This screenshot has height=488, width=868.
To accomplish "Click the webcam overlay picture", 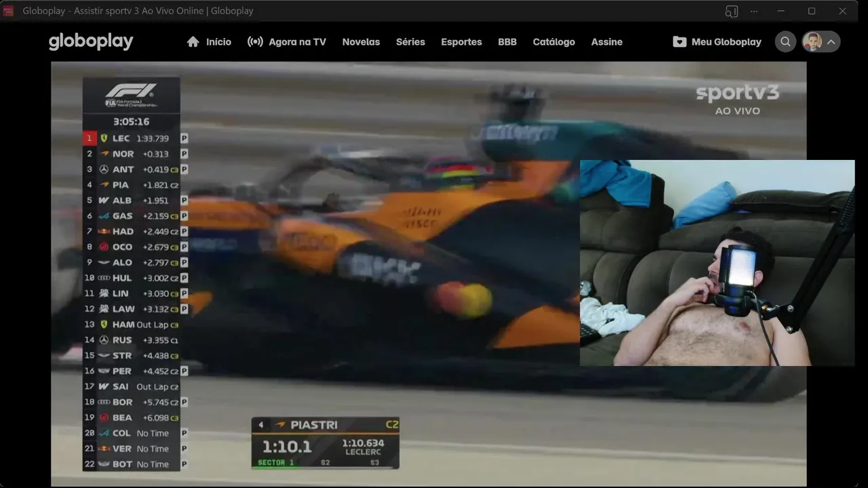I will (717, 263).
